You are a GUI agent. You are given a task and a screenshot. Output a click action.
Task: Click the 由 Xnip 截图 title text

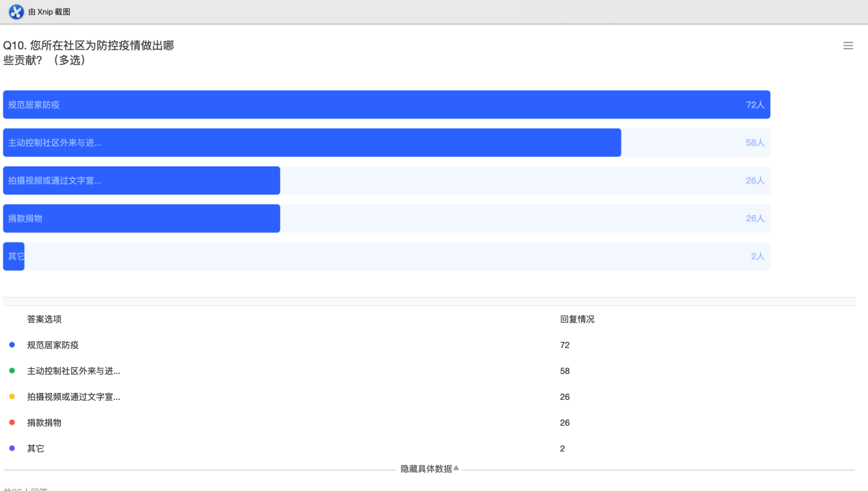click(49, 12)
